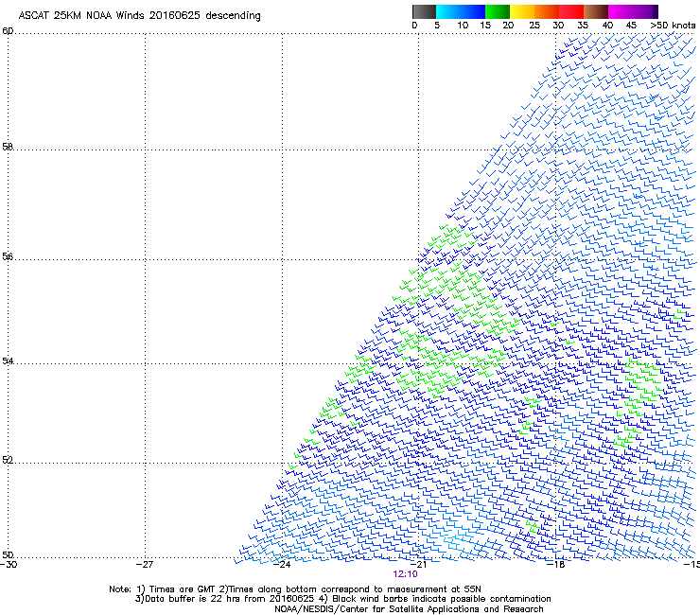Image resolution: width=700 pixels, height=615 pixels.
Task: Click the '10' label under the color scale
Action: pyautogui.click(x=463, y=26)
